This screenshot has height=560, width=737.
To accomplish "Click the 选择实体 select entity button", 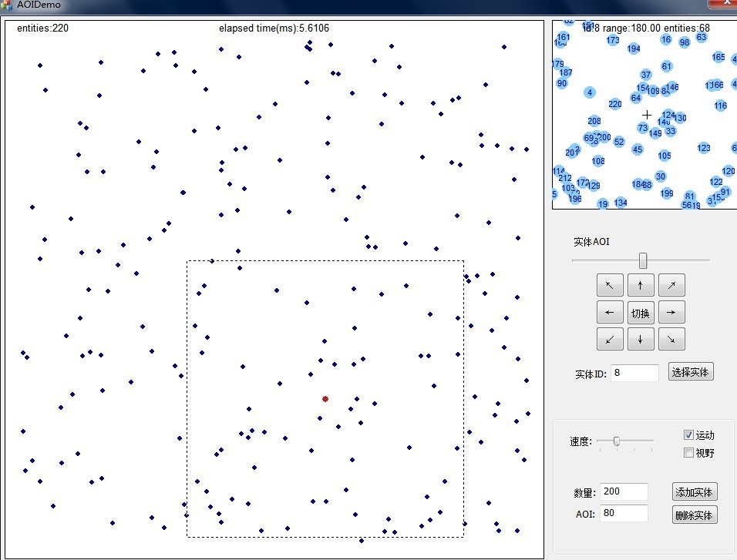I will click(691, 372).
